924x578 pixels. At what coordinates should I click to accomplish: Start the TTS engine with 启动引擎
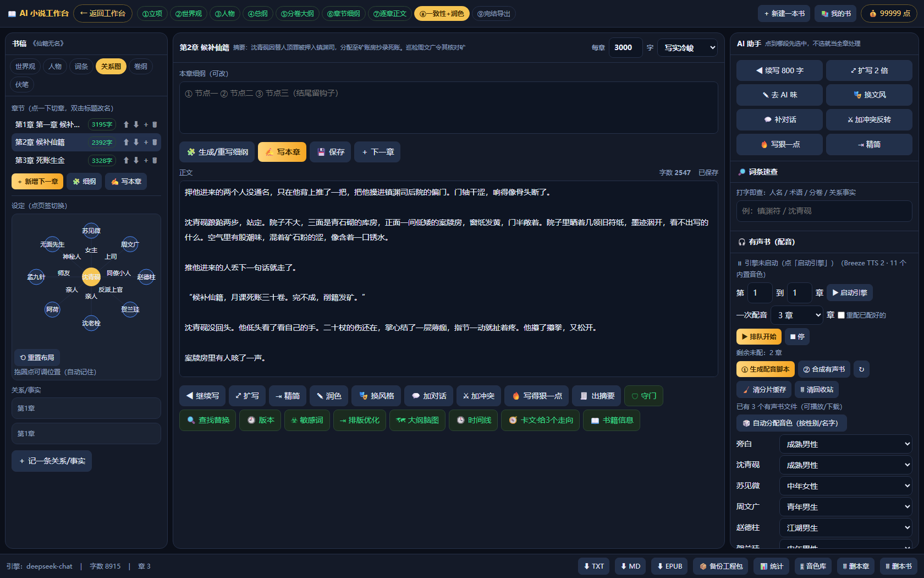tap(850, 293)
